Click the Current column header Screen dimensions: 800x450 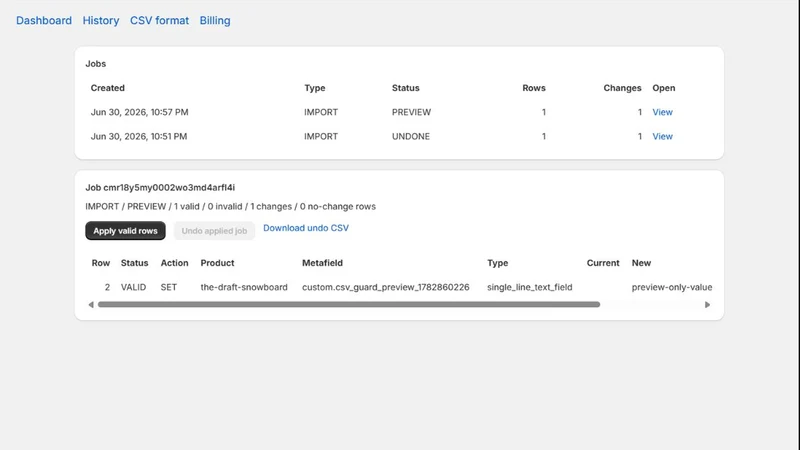603,263
